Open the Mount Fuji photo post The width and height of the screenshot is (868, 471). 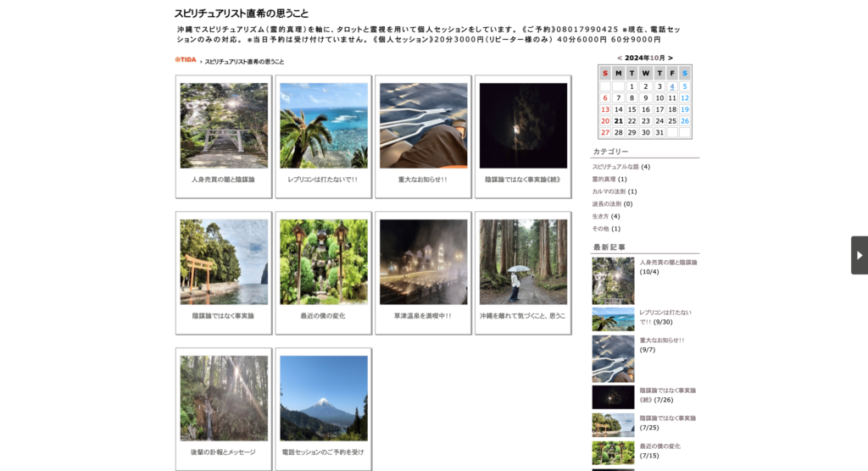coord(324,398)
